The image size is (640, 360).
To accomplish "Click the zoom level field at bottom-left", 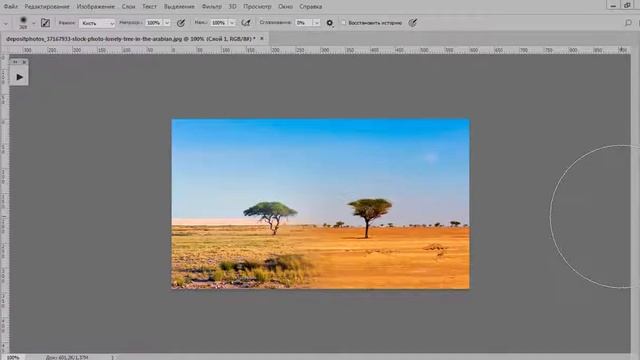I will tap(13, 357).
